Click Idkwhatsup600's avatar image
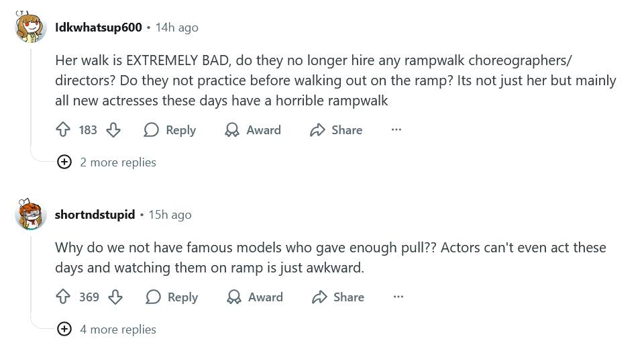644x353 pixels. click(x=30, y=28)
